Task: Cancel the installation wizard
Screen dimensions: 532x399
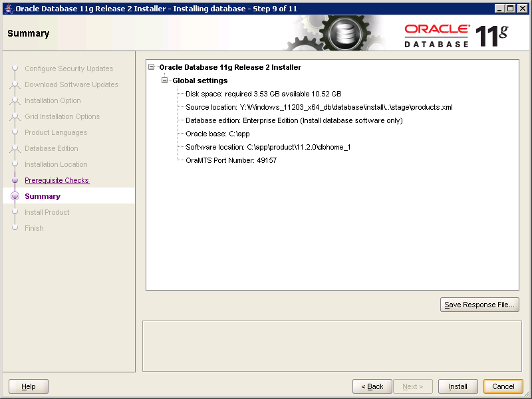Action: pyautogui.click(x=503, y=386)
